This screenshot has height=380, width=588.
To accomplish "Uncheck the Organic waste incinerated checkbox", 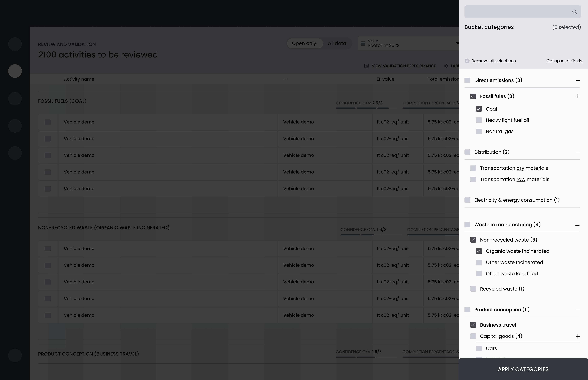I will 479,251.
